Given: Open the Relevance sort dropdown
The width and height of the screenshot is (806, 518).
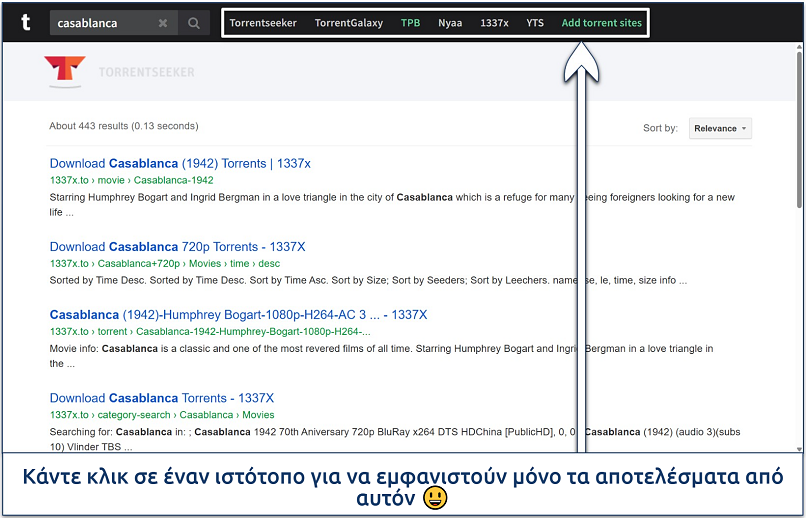Looking at the screenshot, I should (x=720, y=128).
